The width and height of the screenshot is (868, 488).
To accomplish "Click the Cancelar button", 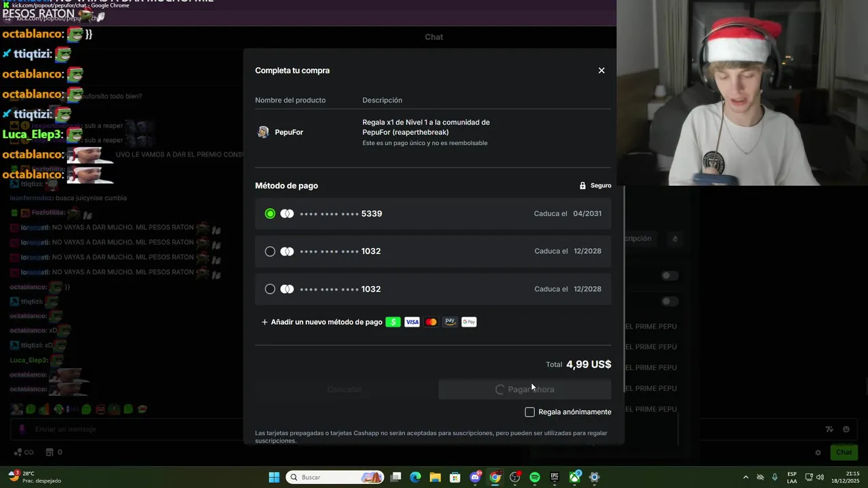I will click(344, 390).
